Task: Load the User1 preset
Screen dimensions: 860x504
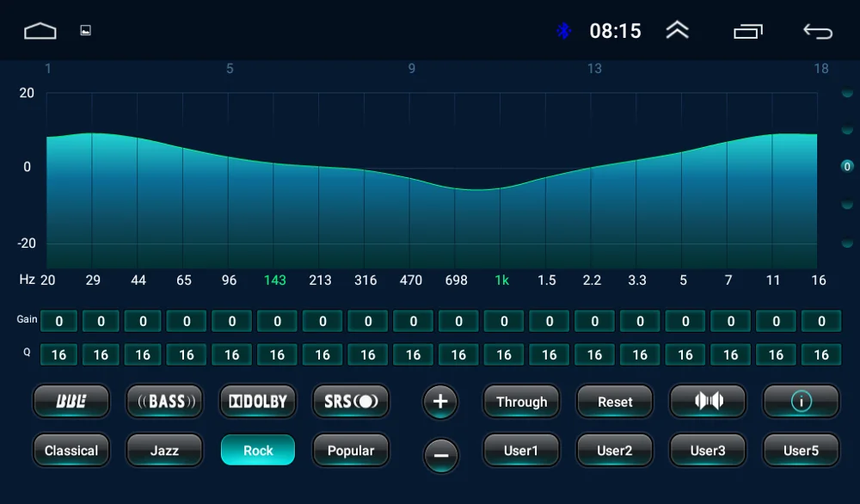Action: 522,451
